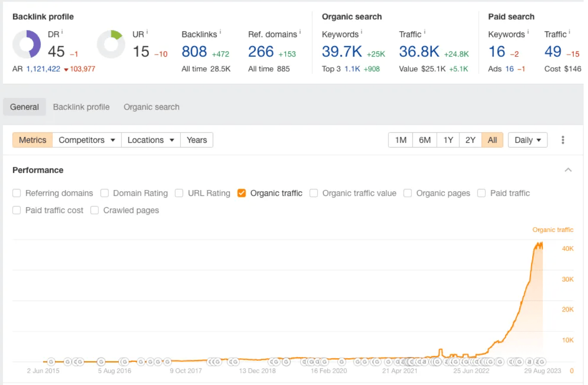Viewport: 588px width, 385px height.
Task: Click the Backlinks info icon
Action: [x=220, y=32]
